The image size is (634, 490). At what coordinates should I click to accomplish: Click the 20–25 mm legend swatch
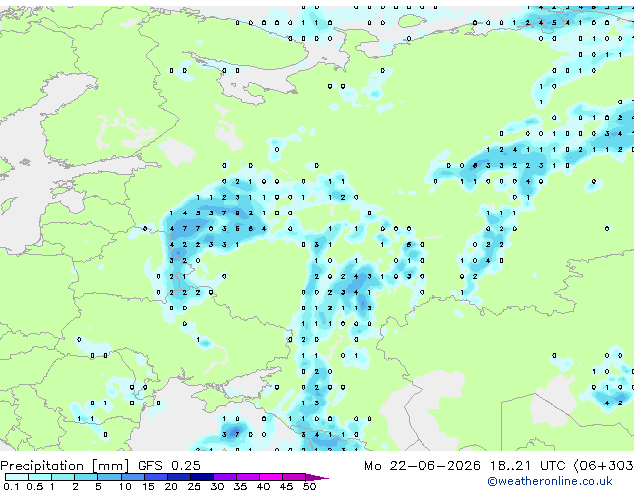[179, 477]
